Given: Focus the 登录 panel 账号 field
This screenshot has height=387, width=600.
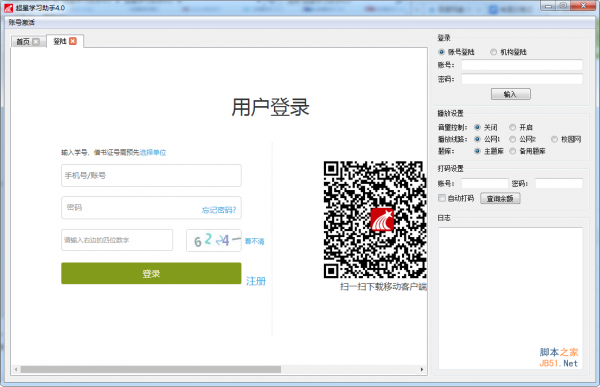Looking at the screenshot, I should click(522, 65).
